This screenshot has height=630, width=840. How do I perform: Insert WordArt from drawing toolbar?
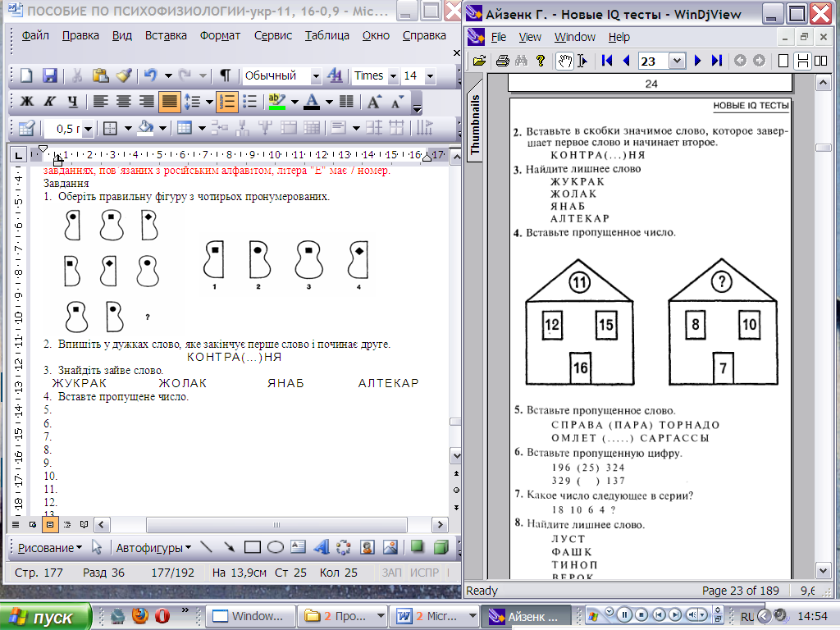pyautogui.click(x=322, y=547)
